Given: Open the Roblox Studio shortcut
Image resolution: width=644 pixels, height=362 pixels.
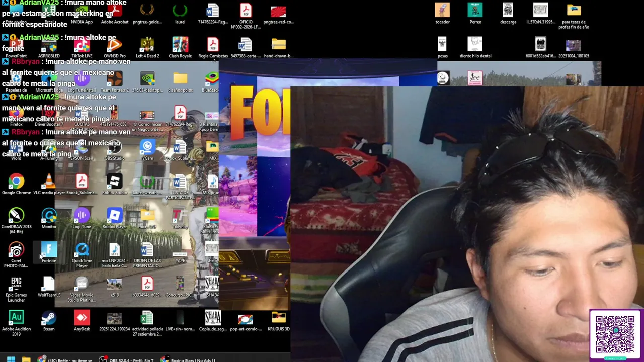Looking at the screenshot, I should (x=114, y=185).
